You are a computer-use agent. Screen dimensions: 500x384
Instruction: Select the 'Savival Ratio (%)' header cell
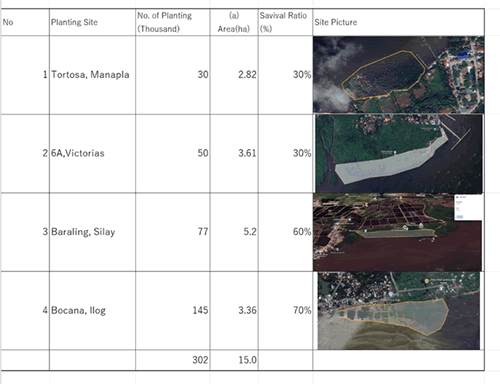(285, 22)
